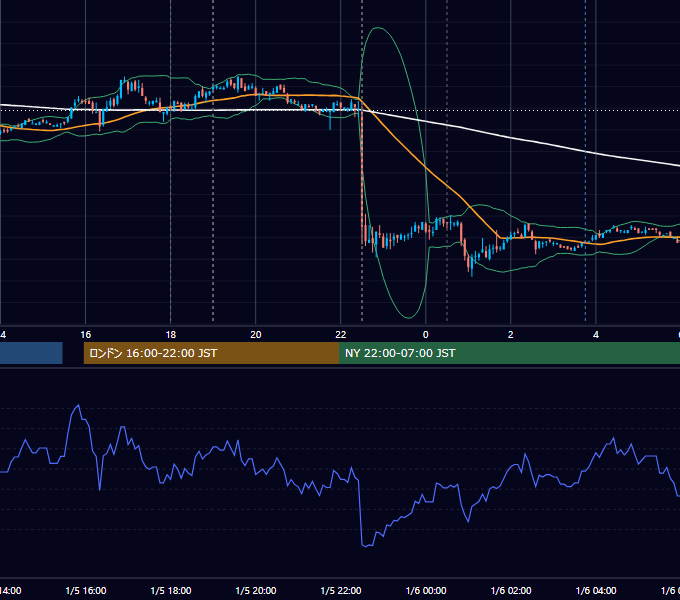Click the "20" hour label on price chart axis
This screenshot has width=680, height=600.
(256, 335)
